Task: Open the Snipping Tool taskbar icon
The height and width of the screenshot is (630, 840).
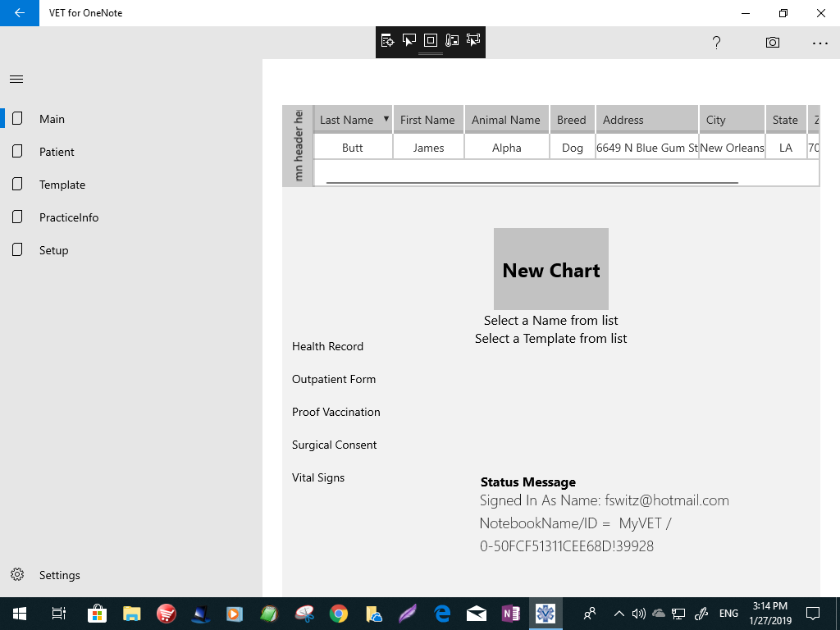Action: pyautogui.click(x=304, y=614)
